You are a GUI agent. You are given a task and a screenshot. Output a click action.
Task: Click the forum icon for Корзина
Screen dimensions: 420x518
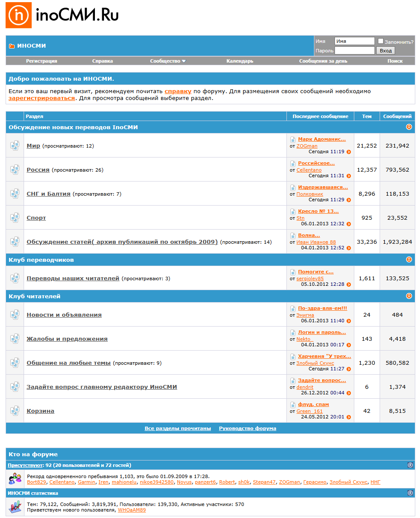[15, 411]
